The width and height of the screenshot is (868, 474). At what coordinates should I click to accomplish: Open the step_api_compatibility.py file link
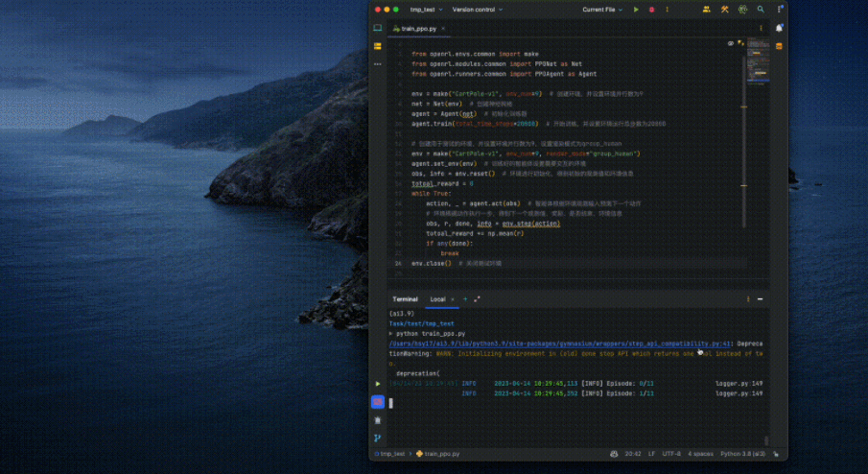click(x=560, y=344)
